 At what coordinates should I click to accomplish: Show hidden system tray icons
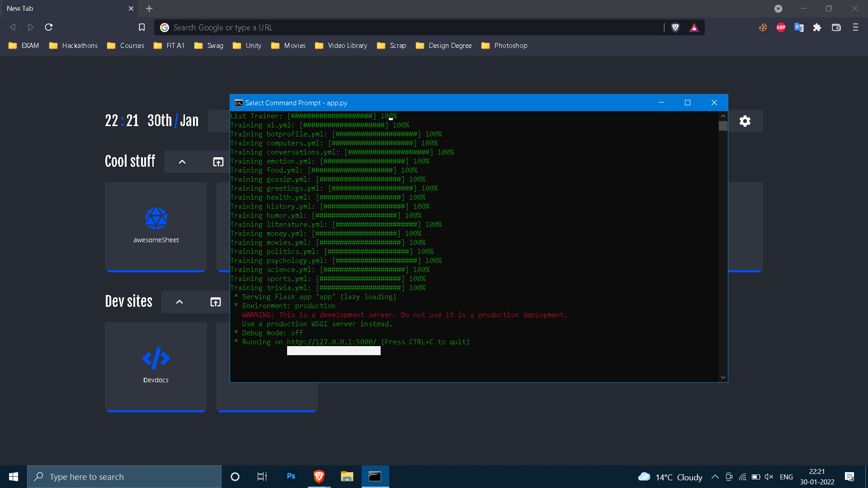[x=715, y=477]
